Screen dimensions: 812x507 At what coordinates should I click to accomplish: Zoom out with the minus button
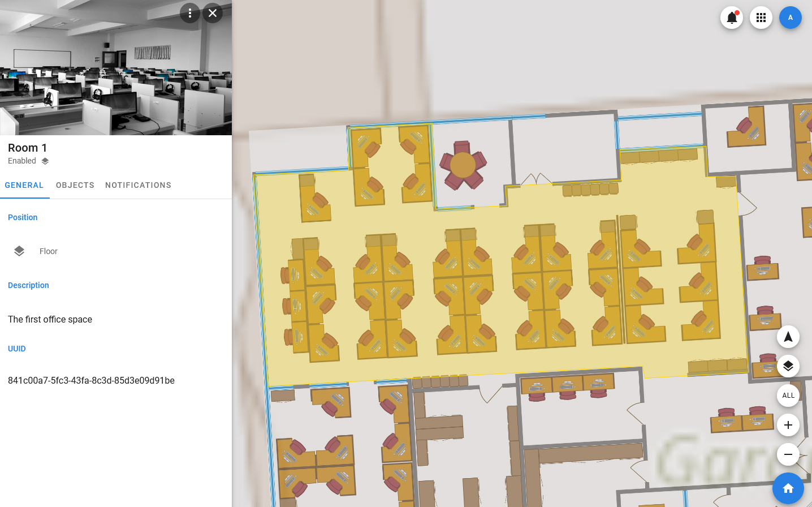(788, 454)
